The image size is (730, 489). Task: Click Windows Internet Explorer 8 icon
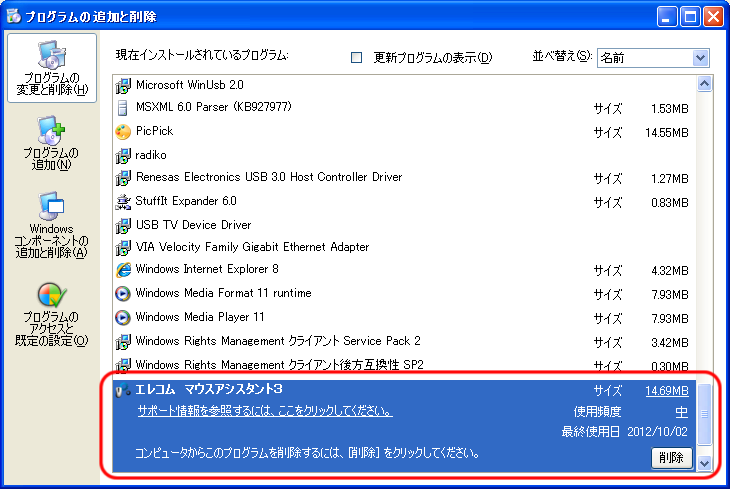pyautogui.click(x=123, y=269)
